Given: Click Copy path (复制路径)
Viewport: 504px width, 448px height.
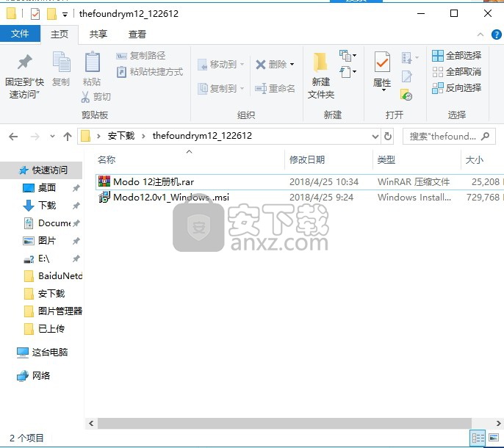Looking at the screenshot, I should pos(141,56).
